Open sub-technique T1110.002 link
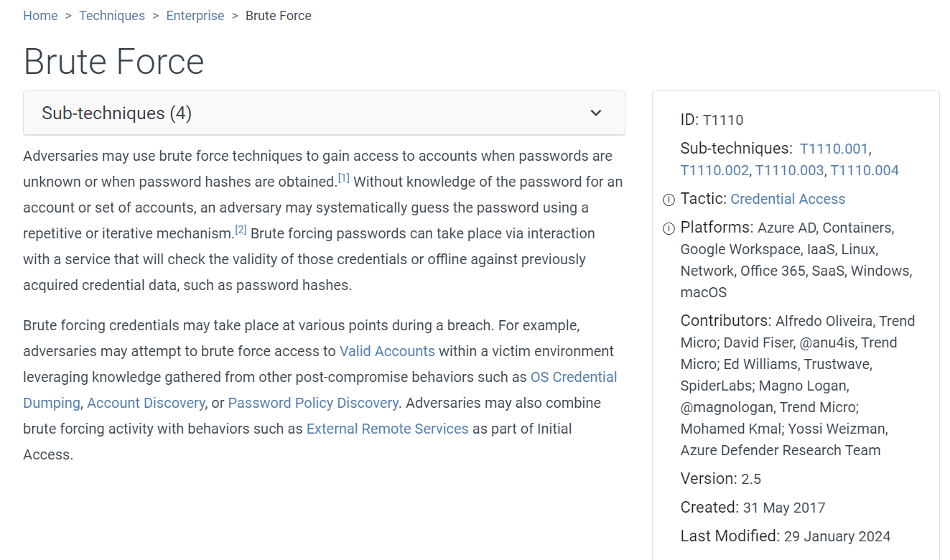This screenshot has height=560, width=950. [x=714, y=170]
